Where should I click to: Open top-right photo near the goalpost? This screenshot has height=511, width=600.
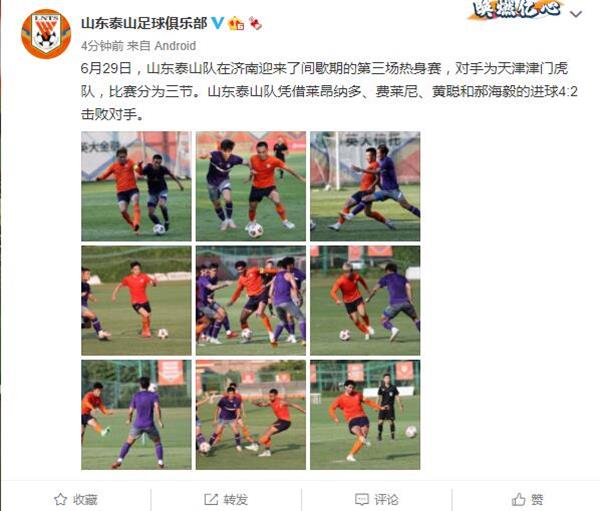tap(365, 186)
